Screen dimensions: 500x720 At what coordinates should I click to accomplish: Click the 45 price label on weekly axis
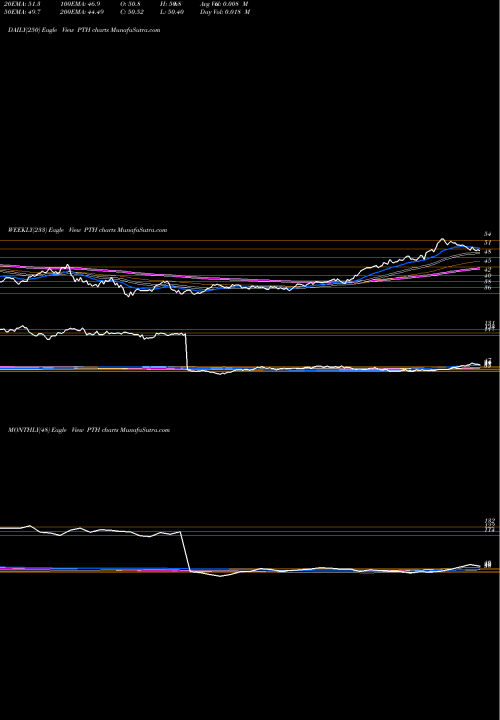pyautogui.click(x=488, y=261)
